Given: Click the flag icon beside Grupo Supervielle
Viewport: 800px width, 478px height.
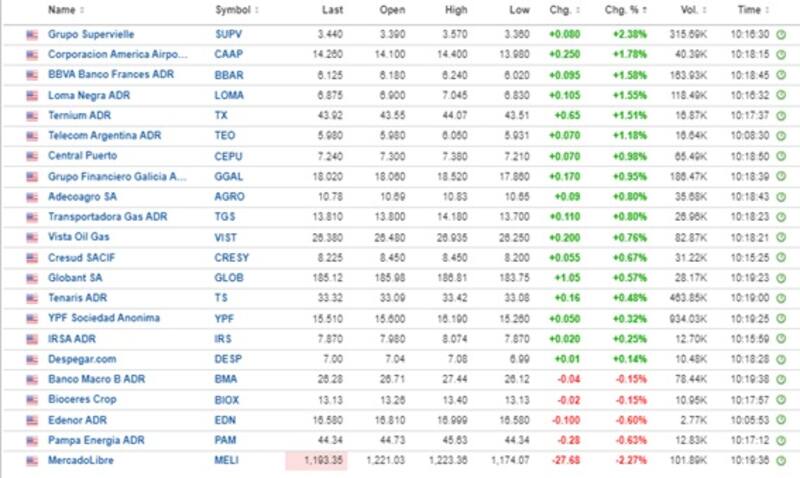Looking at the screenshot, I should pyautogui.click(x=32, y=34).
